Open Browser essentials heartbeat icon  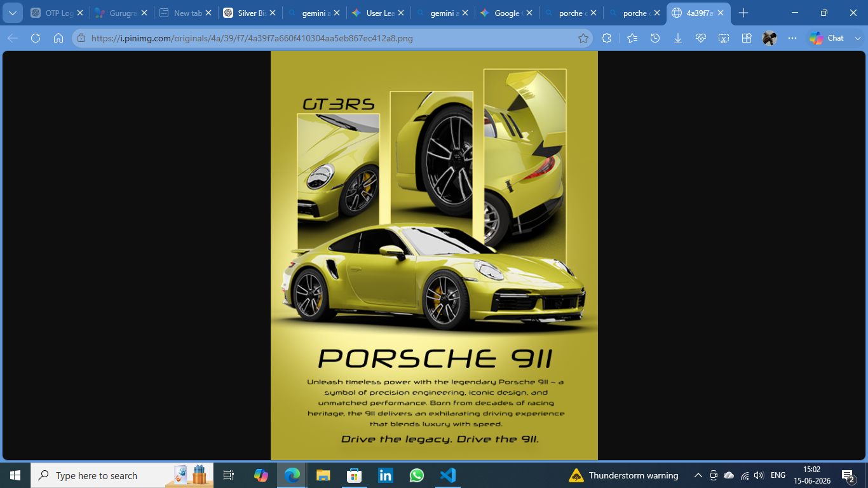point(701,38)
